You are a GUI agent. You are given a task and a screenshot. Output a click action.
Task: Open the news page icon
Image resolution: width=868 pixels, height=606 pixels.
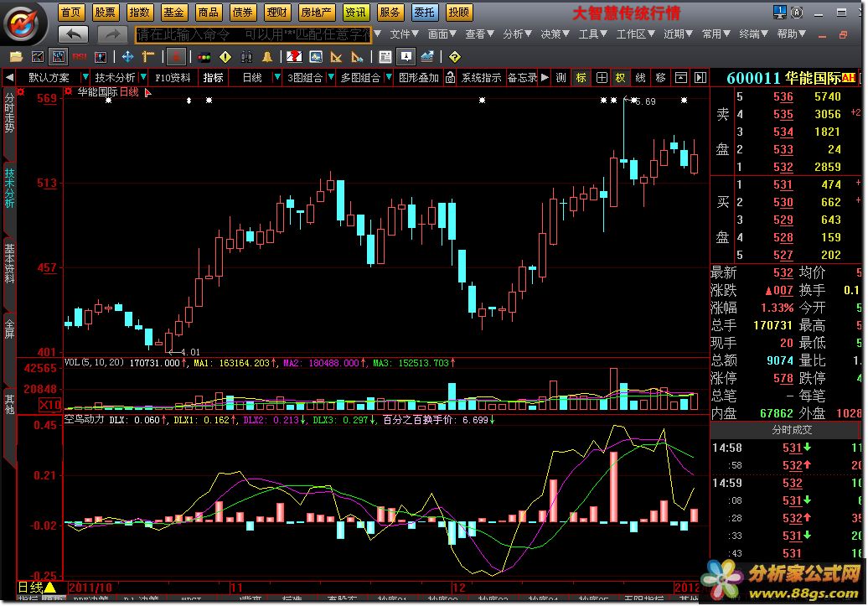click(385, 56)
